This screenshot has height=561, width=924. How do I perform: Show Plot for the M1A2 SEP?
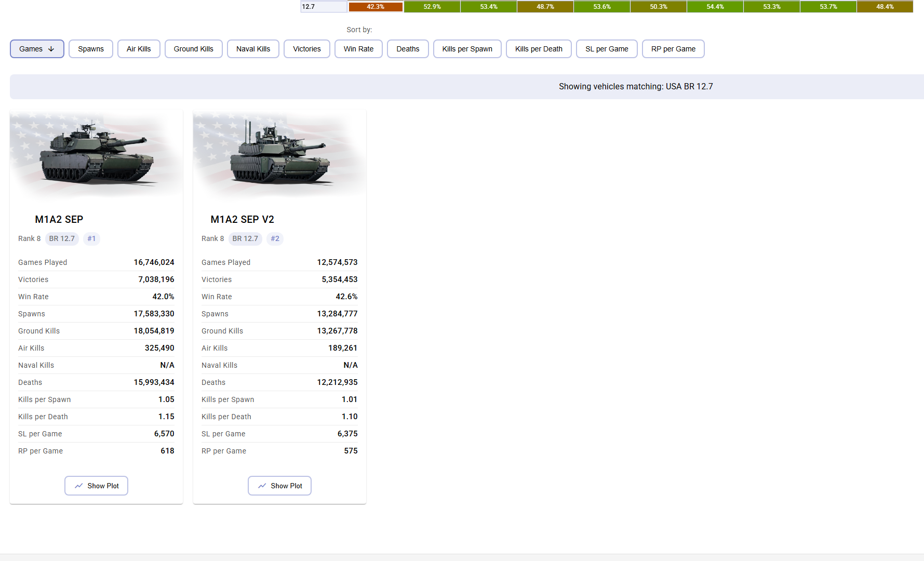96,486
